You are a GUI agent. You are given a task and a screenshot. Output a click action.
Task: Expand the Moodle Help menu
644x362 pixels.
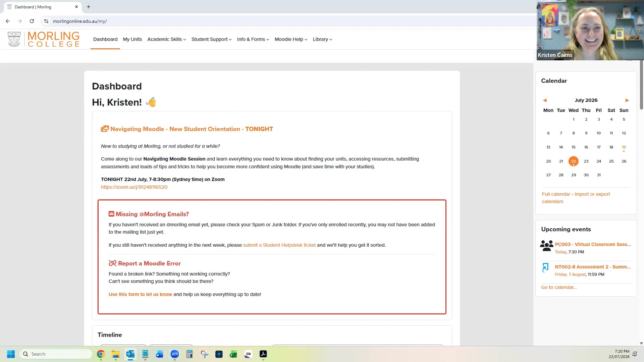coord(291,39)
